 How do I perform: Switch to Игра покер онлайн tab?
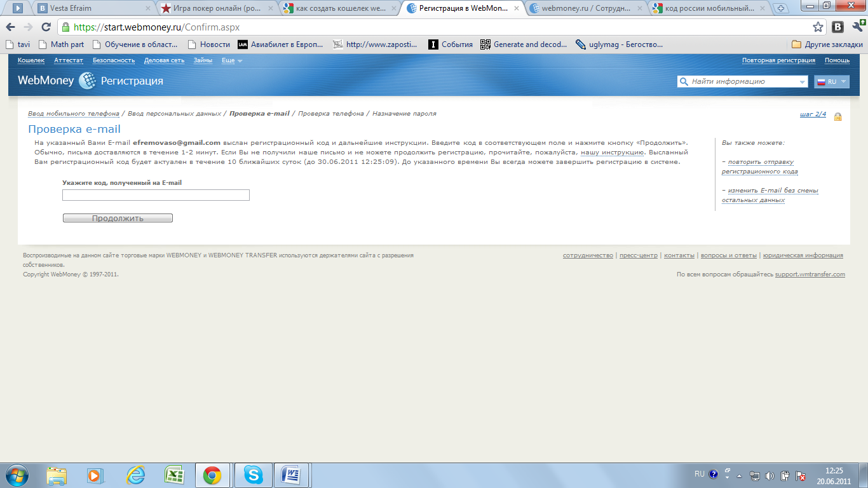[x=216, y=9]
